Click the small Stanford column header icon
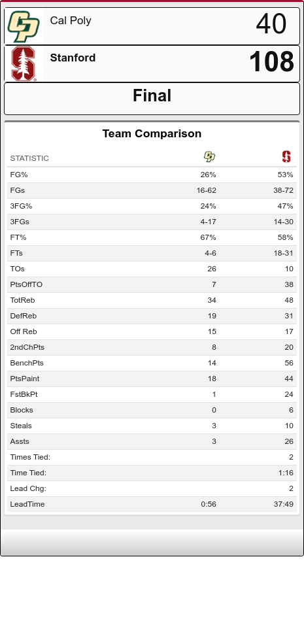 [x=286, y=156]
